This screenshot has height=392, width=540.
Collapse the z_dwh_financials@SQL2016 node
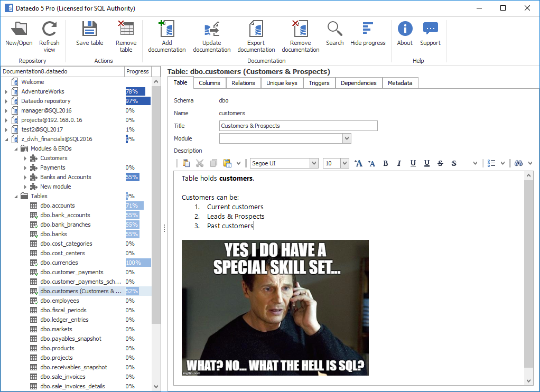[x=6, y=139]
